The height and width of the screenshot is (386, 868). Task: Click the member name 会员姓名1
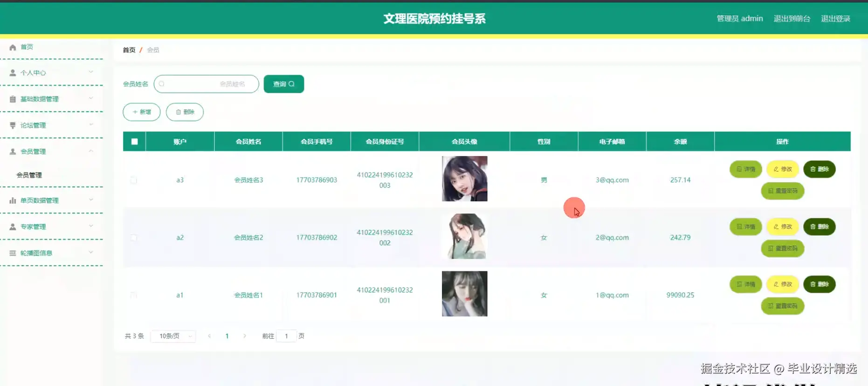(x=248, y=295)
